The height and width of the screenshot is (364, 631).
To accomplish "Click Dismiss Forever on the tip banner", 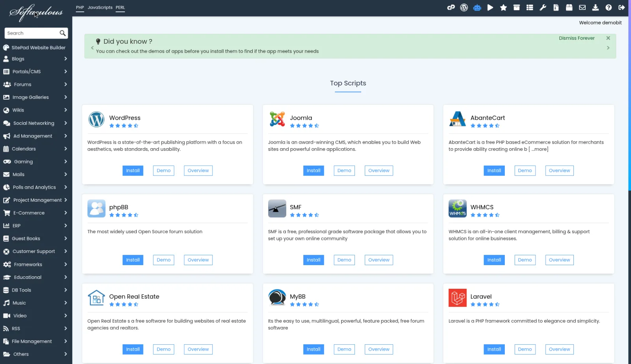I will click(577, 38).
